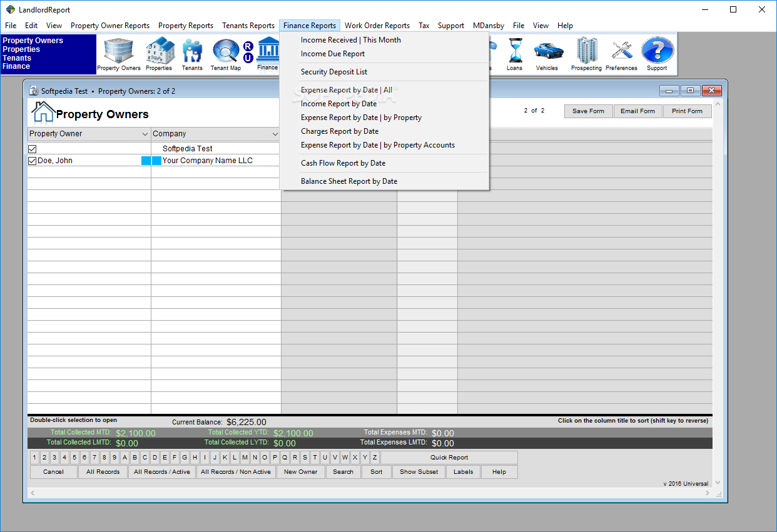Open the Properties house icon
The image size is (777, 532).
tap(159, 54)
